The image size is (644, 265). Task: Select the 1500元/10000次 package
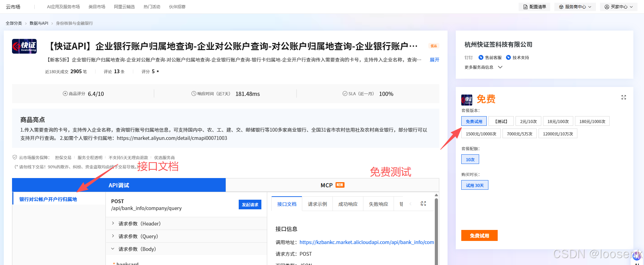481,134
